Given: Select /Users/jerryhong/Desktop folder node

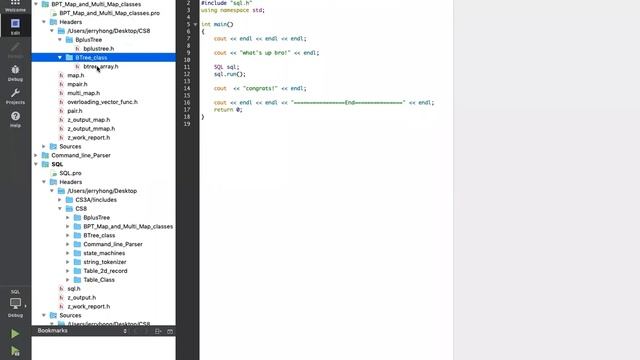Looking at the screenshot, I should 102,191.
